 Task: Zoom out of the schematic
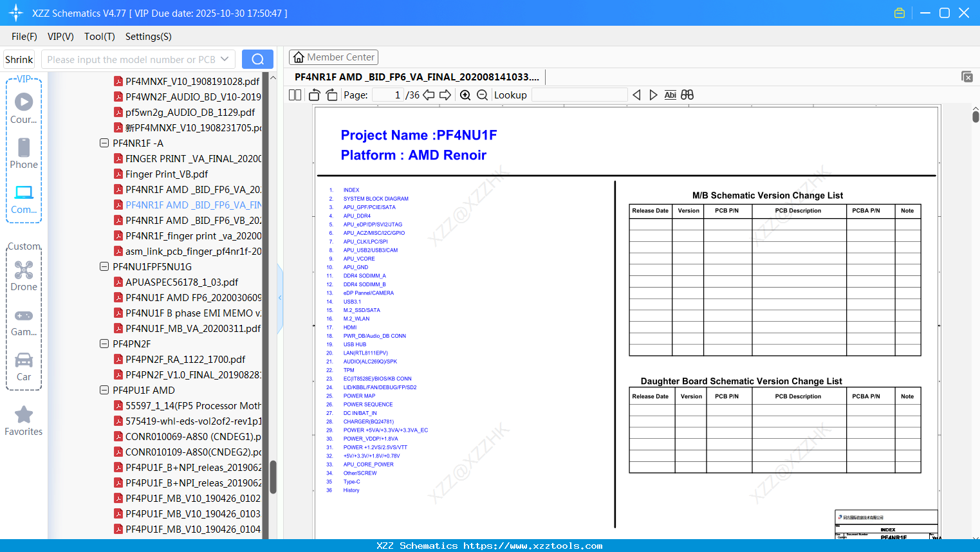click(483, 95)
